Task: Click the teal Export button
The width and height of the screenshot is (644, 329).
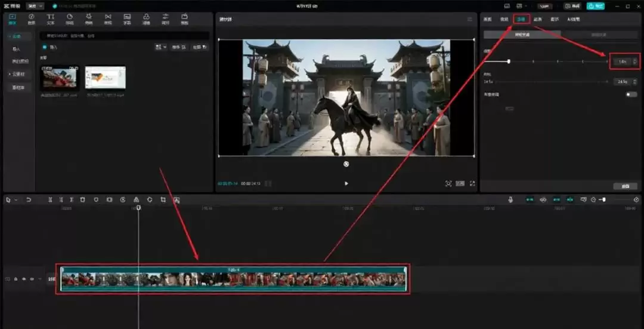Action: (596, 6)
